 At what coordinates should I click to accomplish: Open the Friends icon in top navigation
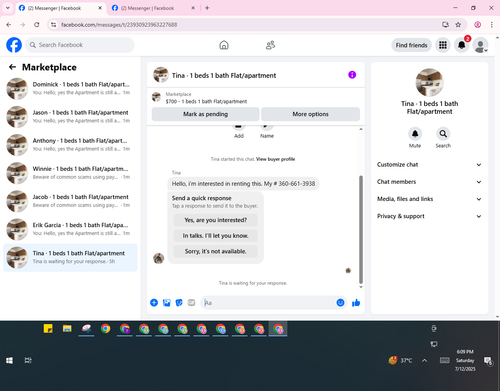270,45
